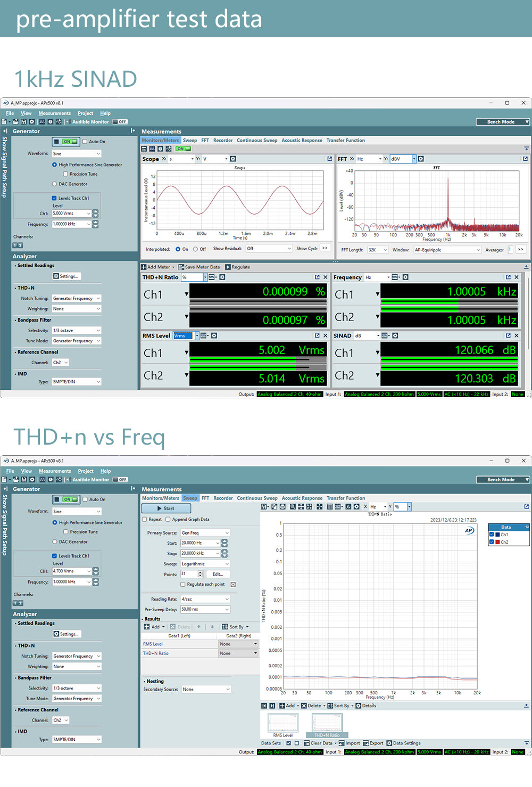The image size is (532, 787).
Task: Select the RMS Level graph thumbnail
Action: pos(283,723)
